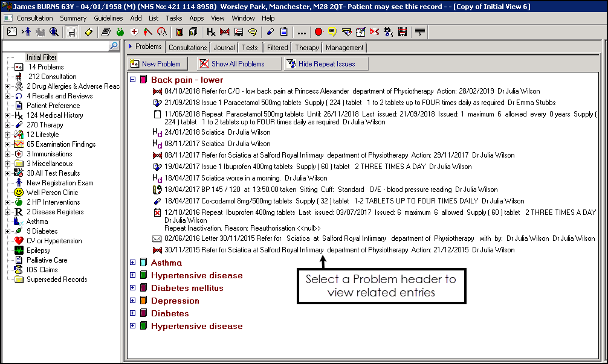Click the Hx medical history toolbar icon
The height and width of the screenshot is (364, 608).
[211, 32]
